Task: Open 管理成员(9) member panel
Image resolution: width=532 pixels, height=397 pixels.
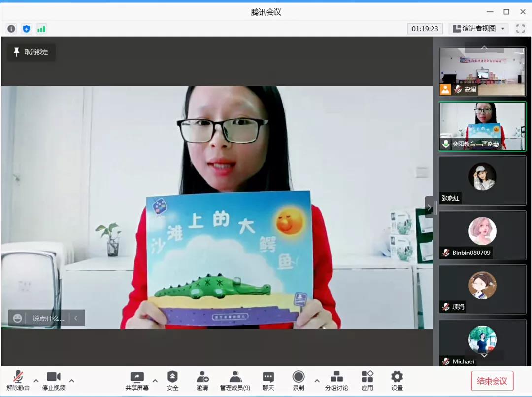Action: pyautogui.click(x=235, y=380)
